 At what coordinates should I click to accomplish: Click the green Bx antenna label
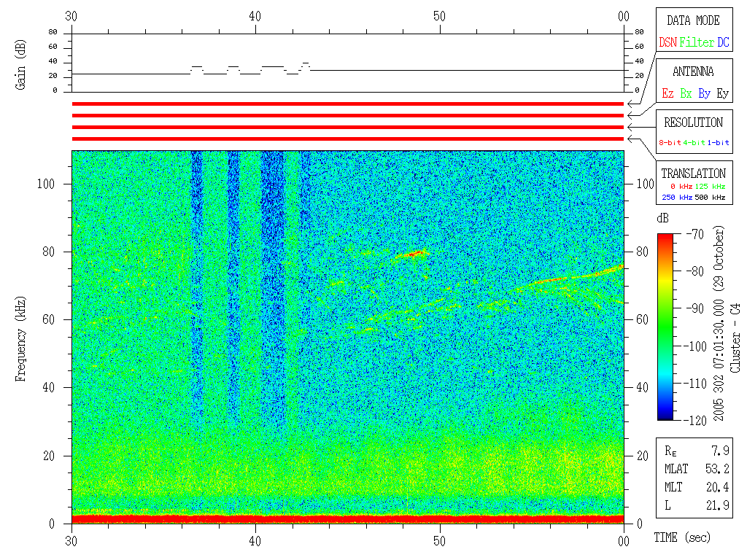(686, 93)
